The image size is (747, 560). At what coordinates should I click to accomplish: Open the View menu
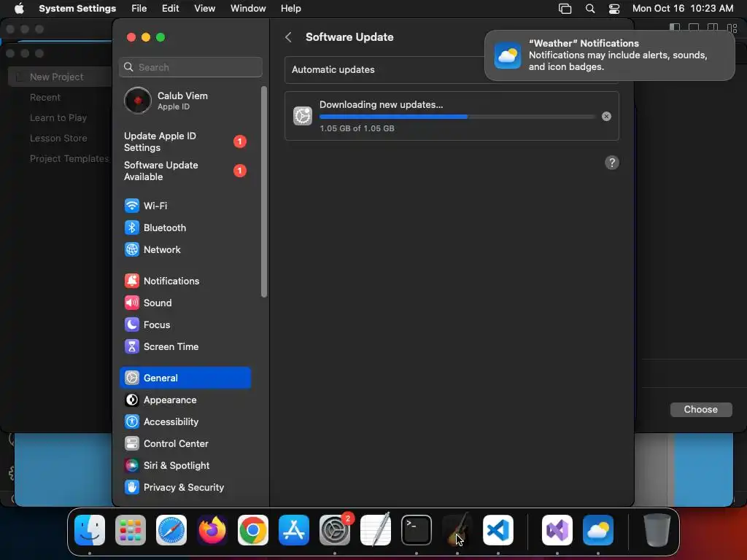pyautogui.click(x=205, y=9)
